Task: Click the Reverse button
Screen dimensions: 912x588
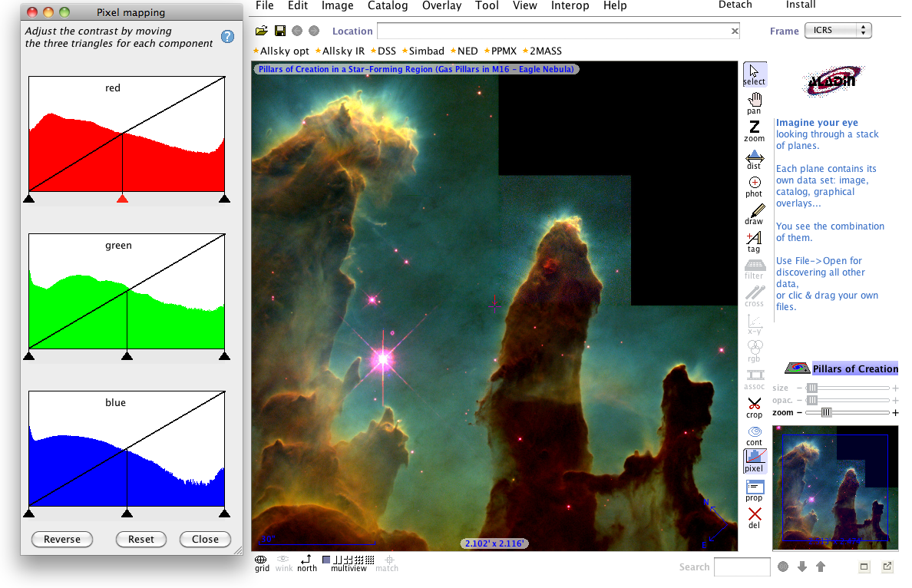Action: (62, 539)
